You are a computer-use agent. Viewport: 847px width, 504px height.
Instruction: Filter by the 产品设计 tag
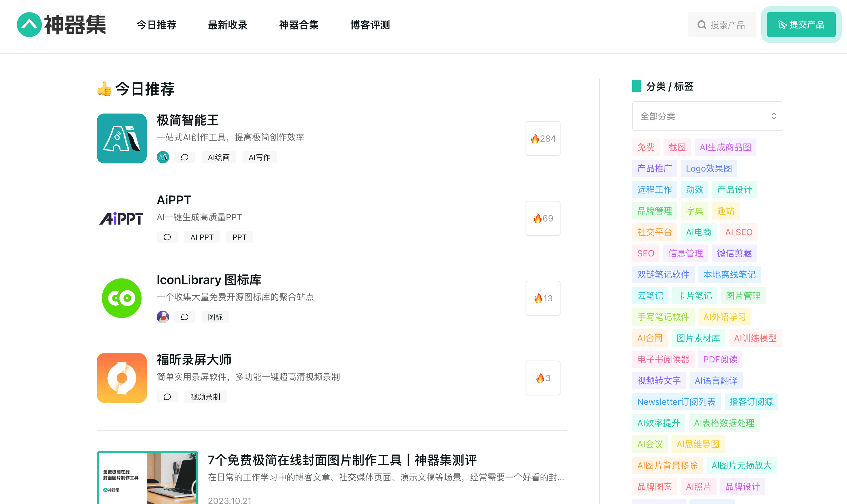pos(735,190)
